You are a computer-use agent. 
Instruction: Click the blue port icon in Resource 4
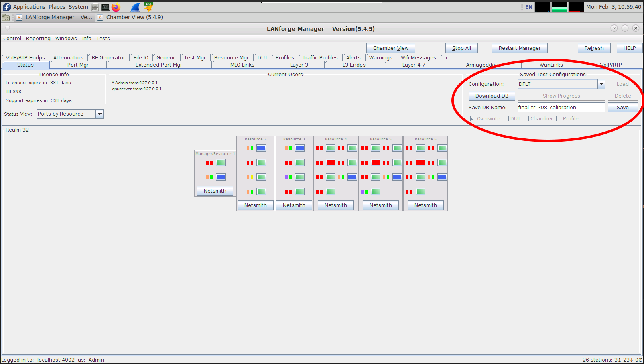point(352,177)
